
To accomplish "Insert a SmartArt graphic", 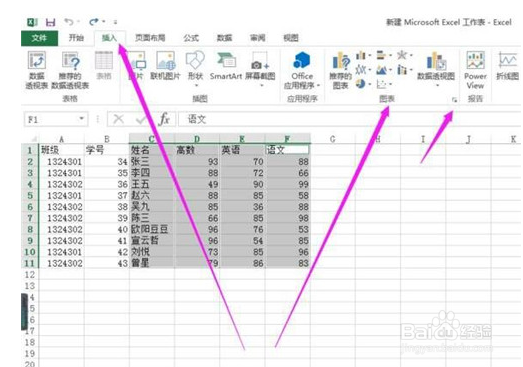I will click(226, 66).
